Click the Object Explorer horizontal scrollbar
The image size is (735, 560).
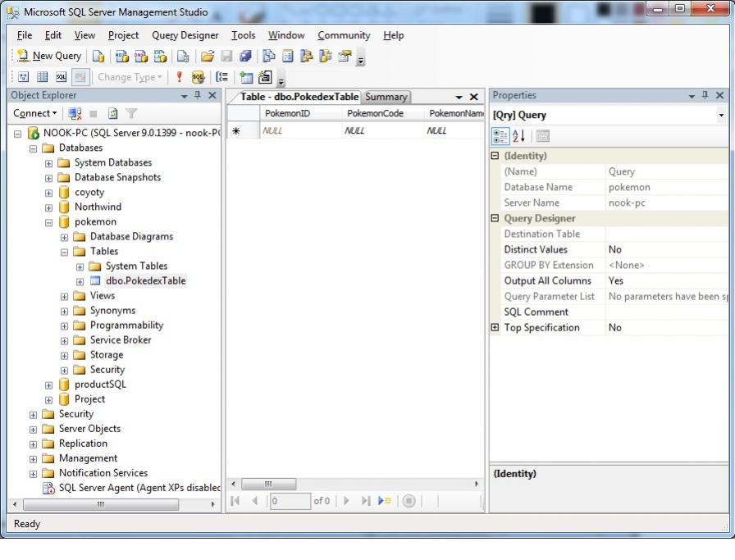(101, 504)
